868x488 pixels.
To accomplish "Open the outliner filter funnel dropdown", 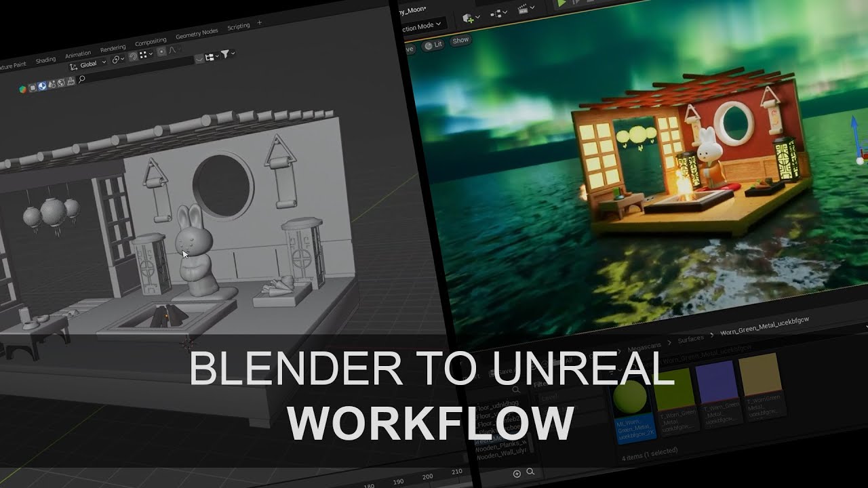I will coord(227,53).
